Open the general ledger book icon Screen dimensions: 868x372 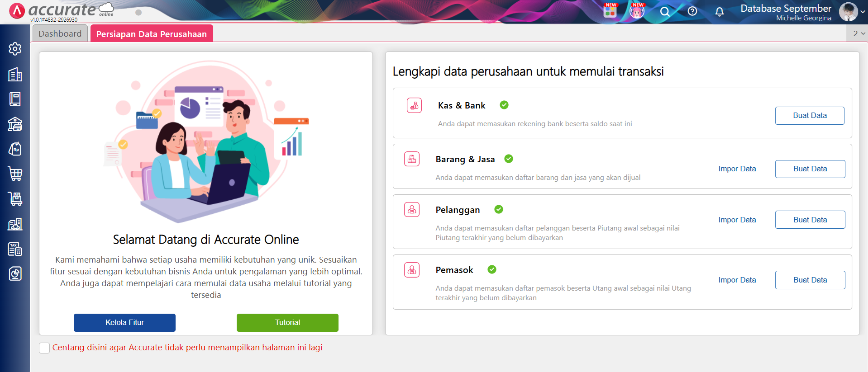coord(15,99)
